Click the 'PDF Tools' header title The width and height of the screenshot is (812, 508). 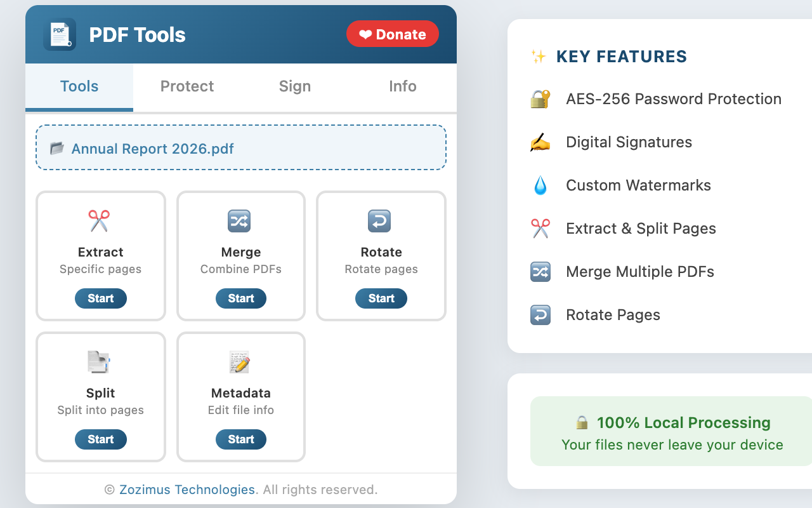137,35
